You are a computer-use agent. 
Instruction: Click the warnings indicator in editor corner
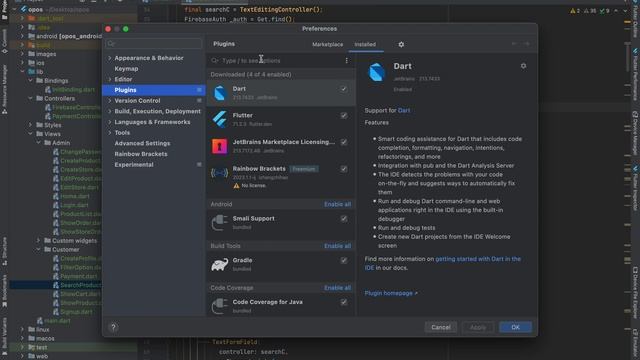575,11
